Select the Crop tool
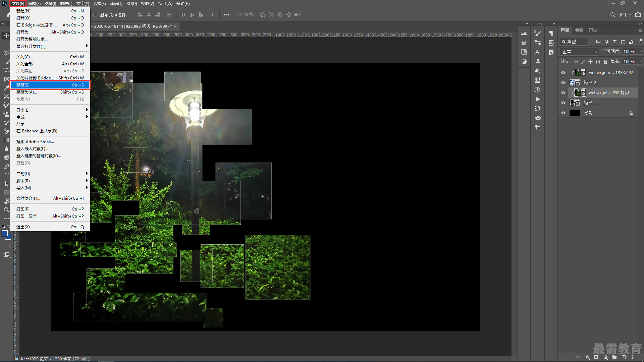This screenshot has height=362, width=644. pos(6,70)
